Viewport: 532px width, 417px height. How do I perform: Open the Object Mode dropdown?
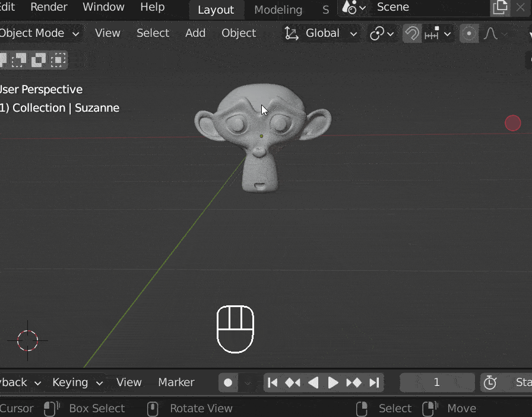point(36,33)
